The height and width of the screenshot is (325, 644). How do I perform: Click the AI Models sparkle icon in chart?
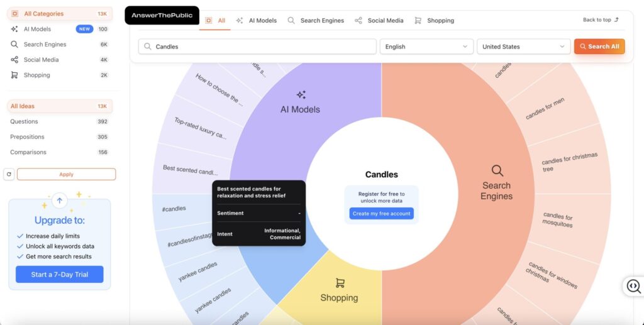[x=301, y=95]
